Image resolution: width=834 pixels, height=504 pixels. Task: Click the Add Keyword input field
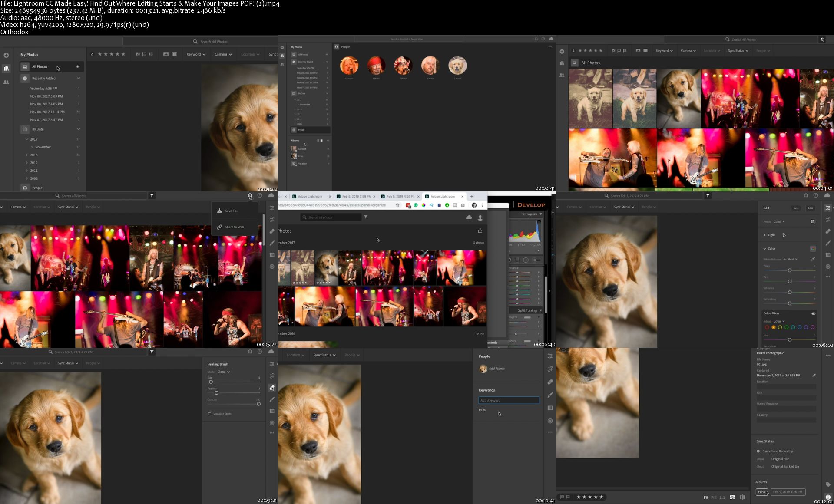coord(509,400)
